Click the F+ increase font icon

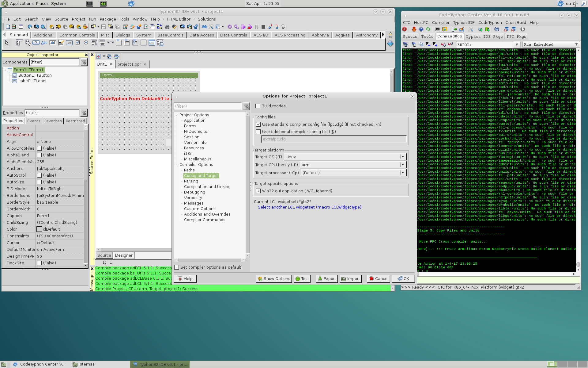(x=435, y=44)
